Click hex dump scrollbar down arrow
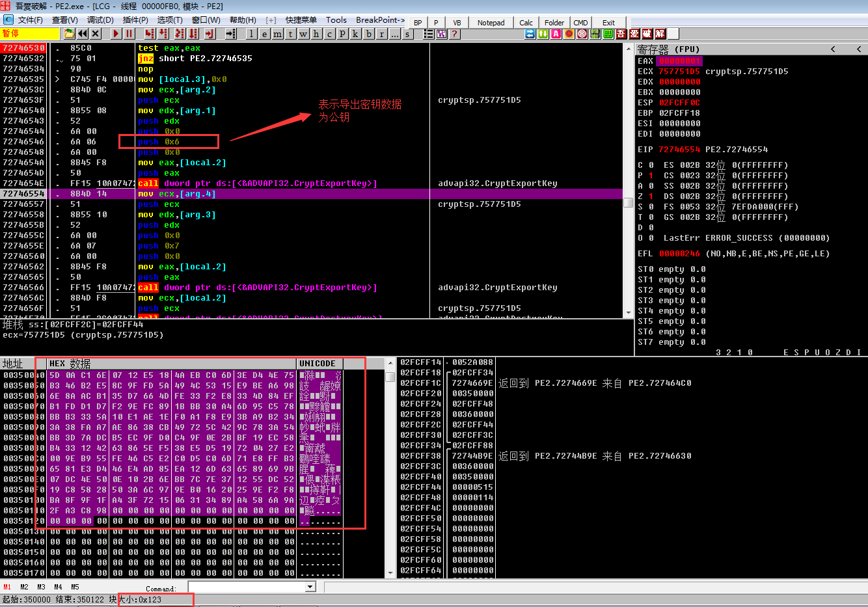Image resolution: width=868 pixels, height=607 pixels. point(390,573)
